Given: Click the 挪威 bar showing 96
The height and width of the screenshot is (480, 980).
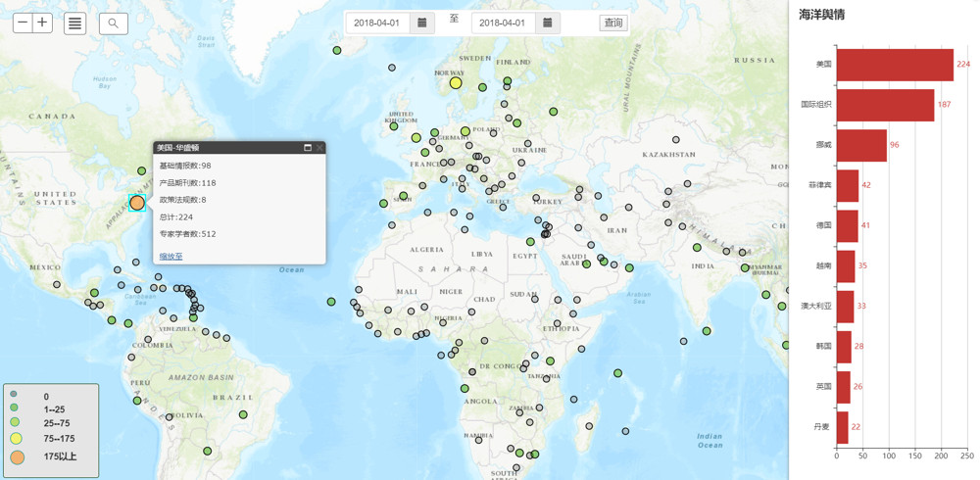Looking at the screenshot, I should coord(861,145).
